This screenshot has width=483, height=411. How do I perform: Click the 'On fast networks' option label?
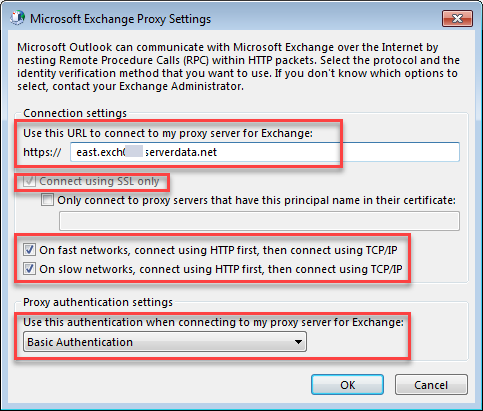[218, 250]
